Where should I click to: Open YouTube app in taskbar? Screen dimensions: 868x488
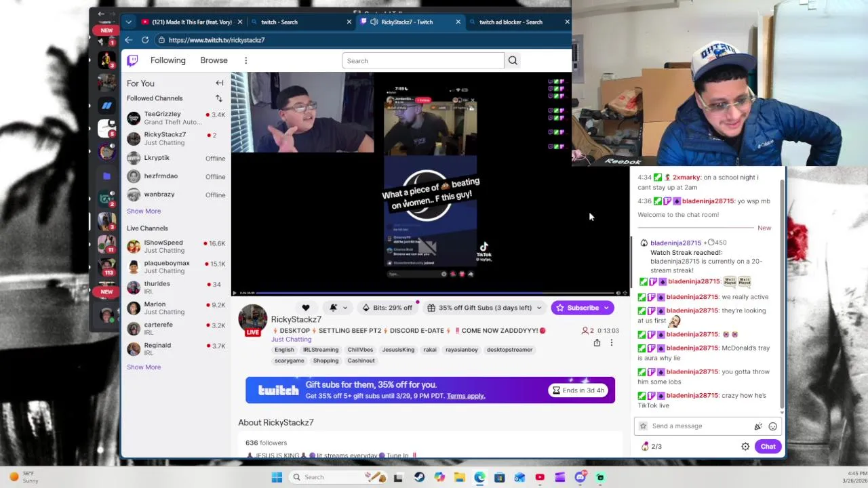[540, 477]
